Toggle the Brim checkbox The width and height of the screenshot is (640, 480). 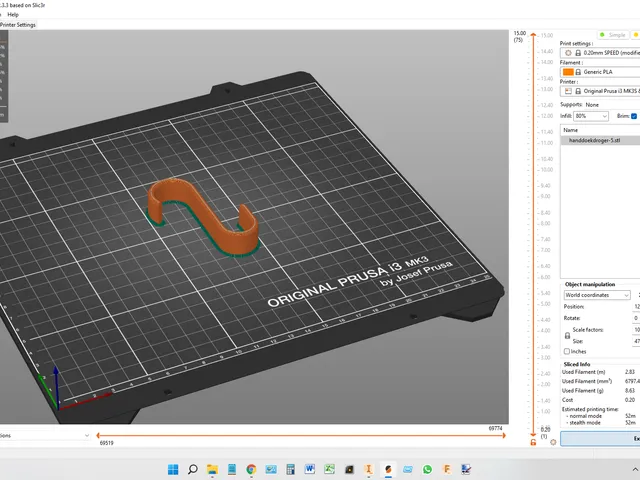[634, 116]
